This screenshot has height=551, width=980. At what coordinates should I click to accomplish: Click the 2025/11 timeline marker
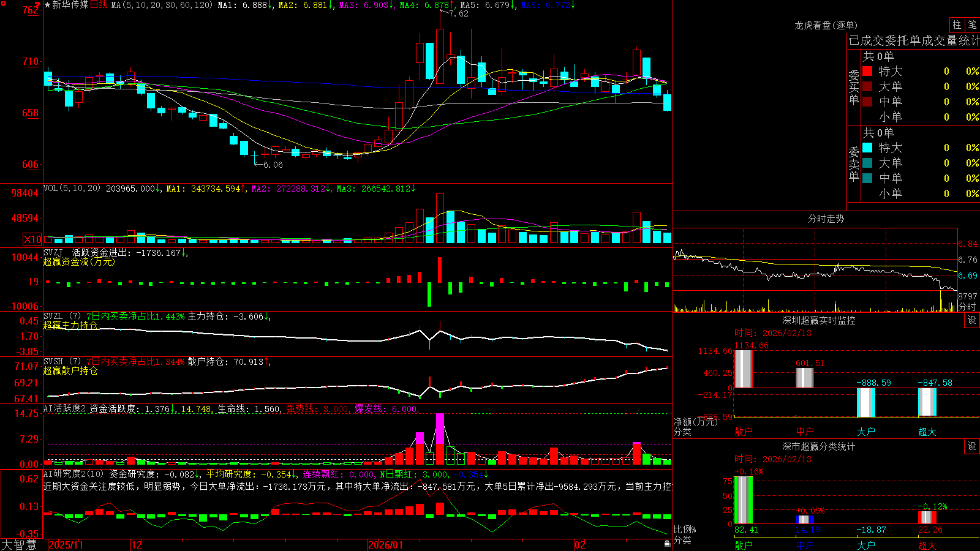[x=66, y=545]
